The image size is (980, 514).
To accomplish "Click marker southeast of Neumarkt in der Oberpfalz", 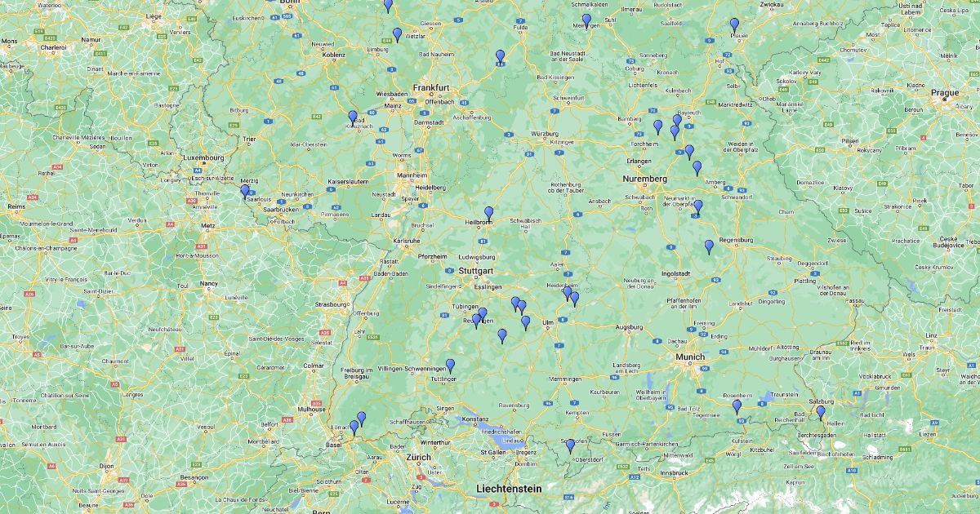I will click(x=697, y=206).
